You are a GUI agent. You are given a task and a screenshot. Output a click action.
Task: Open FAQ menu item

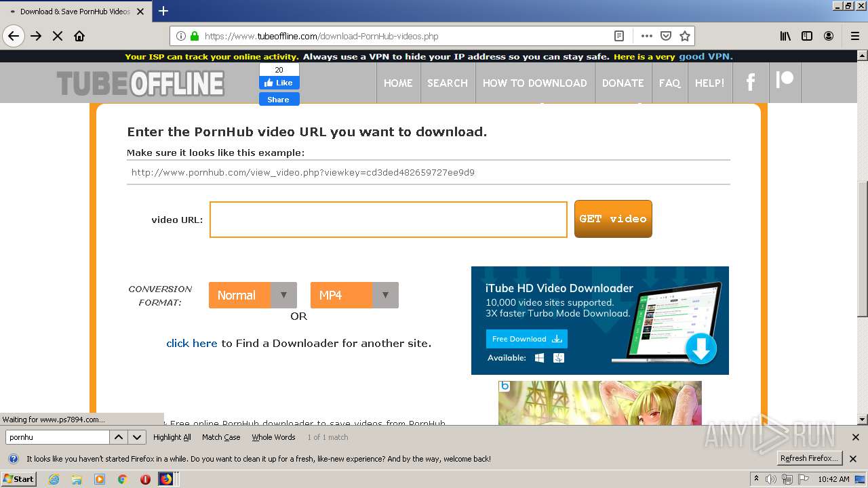point(669,83)
